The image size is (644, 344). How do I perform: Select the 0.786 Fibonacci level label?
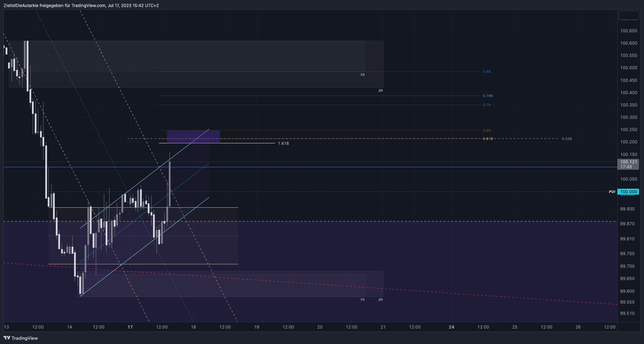pyautogui.click(x=488, y=96)
